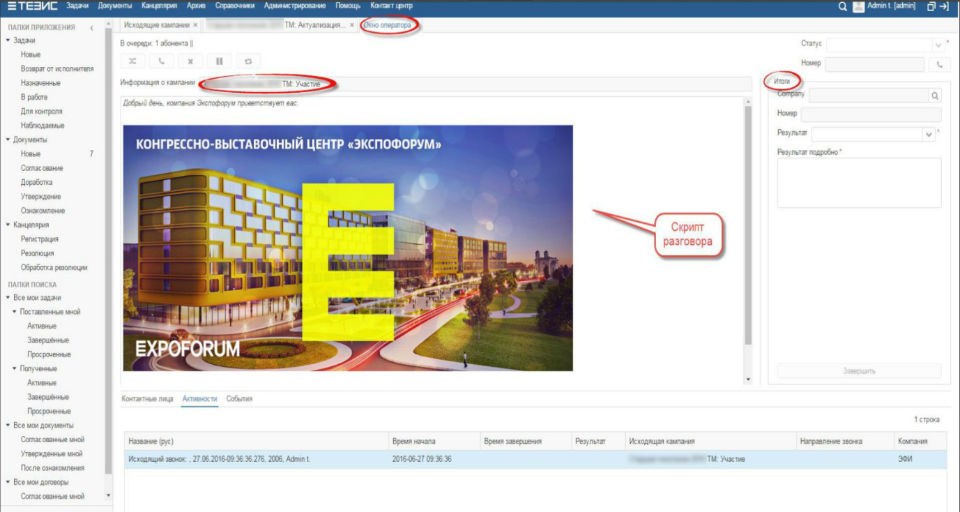Pause the queue with the pause button
The image size is (960, 512).
pos(219,61)
